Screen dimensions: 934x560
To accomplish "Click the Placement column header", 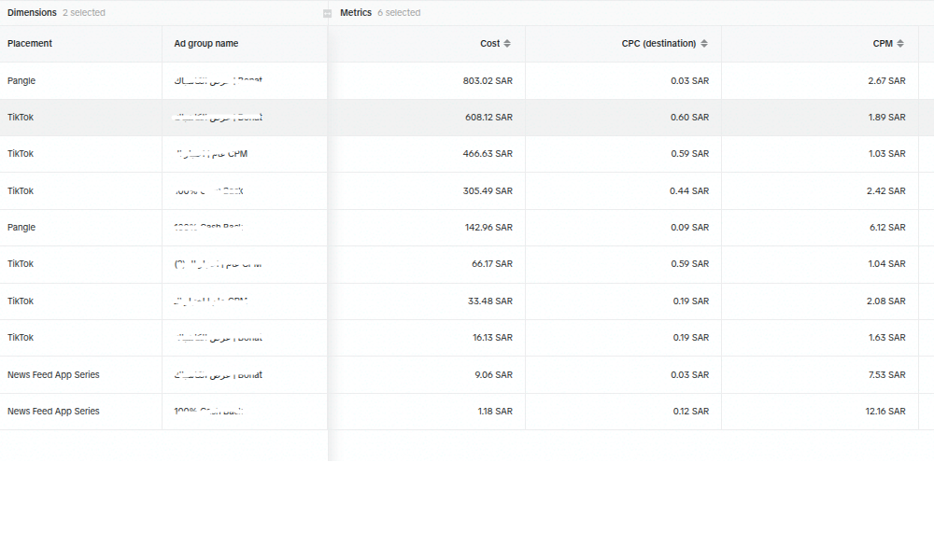I will coord(30,44).
